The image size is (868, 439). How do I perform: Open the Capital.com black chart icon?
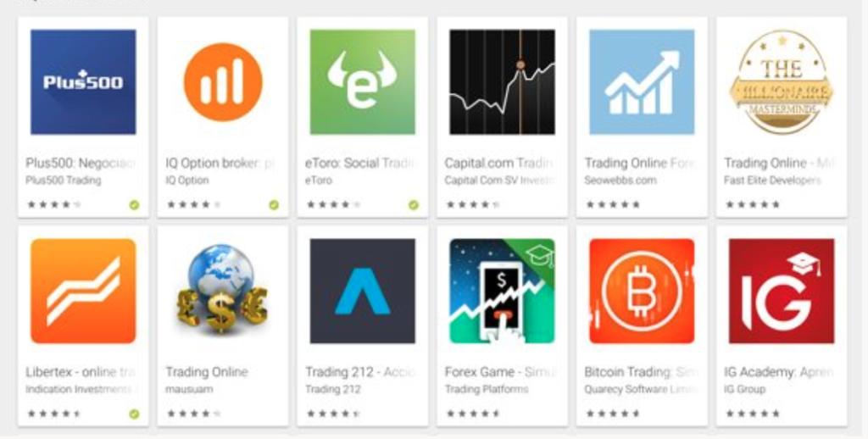click(x=502, y=82)
